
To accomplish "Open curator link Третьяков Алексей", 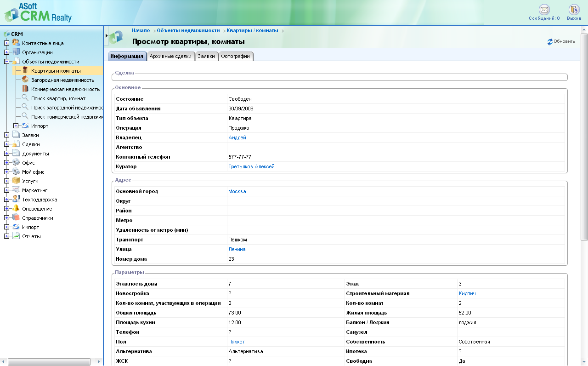I will [251, 166].
